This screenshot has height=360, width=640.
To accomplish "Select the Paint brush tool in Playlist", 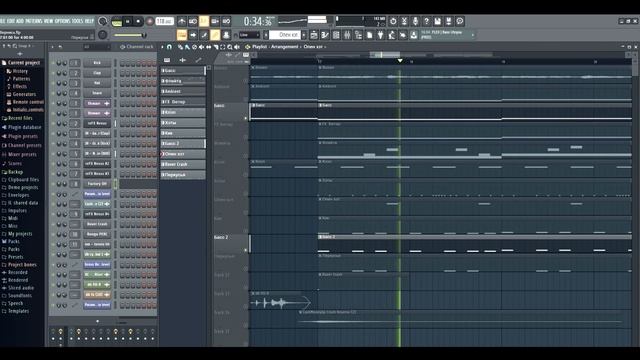I will pos(187,47).
